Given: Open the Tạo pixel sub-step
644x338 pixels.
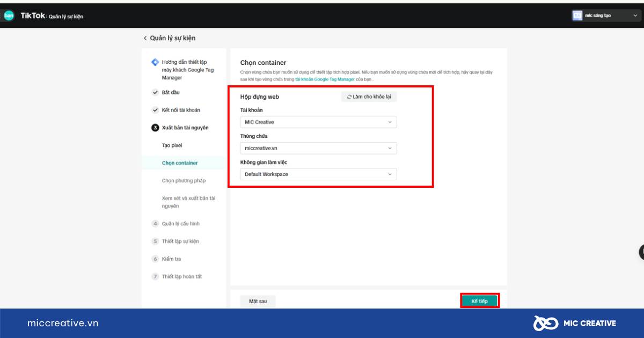Looking at the screenshot, I should click(x=172, y=145).
